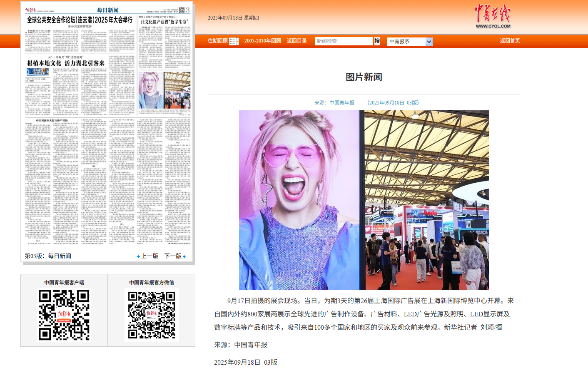
Task: Return home via 返回首页
Action: [510, 41]
